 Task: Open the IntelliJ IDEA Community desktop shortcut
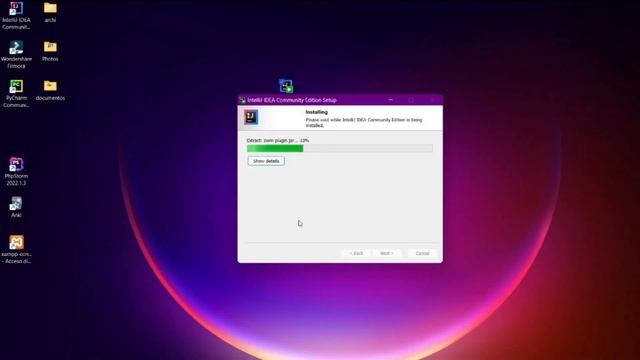[16, 16]
